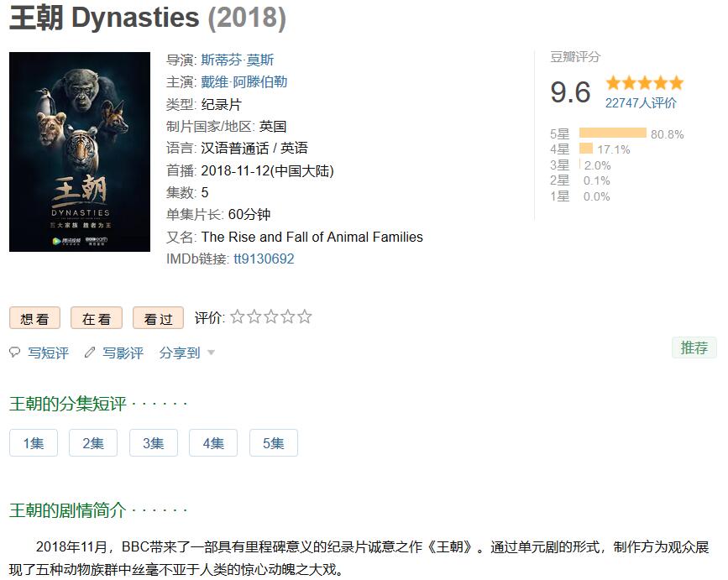Viewport: 728px width, 580px height.
Task: Click the third rating star under 评价
Action: click(270, 317)
